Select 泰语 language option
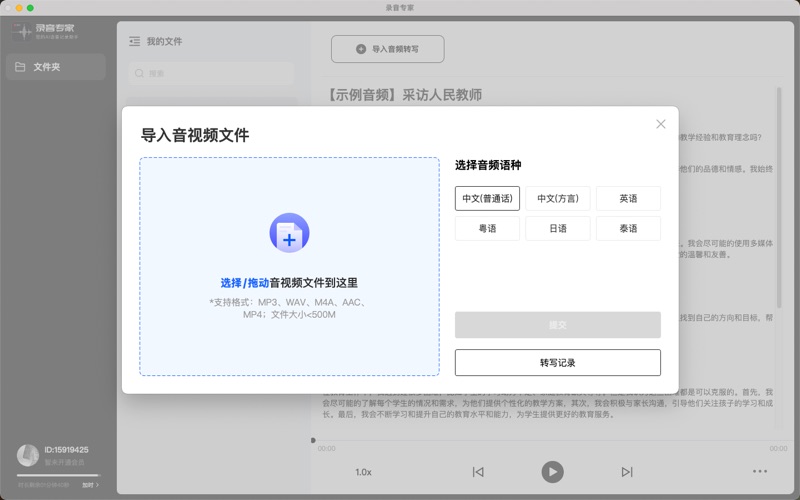The width and height of the screenshot is (800, 500). (x=628, y=229)
